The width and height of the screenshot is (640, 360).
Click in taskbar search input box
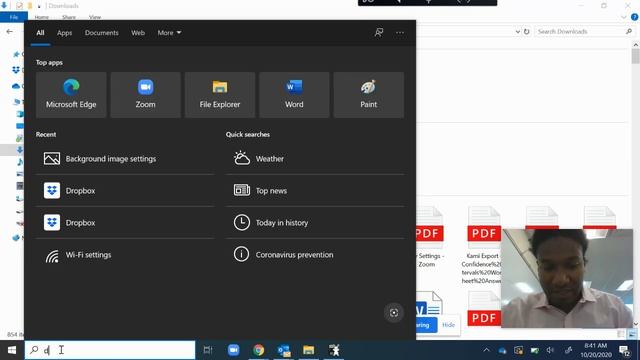110,350
